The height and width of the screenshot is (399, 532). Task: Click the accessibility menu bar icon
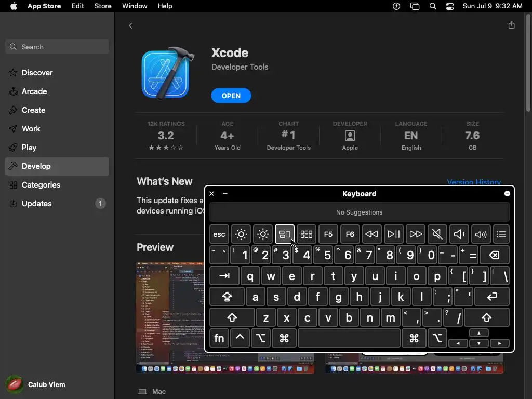click(396, 6)
